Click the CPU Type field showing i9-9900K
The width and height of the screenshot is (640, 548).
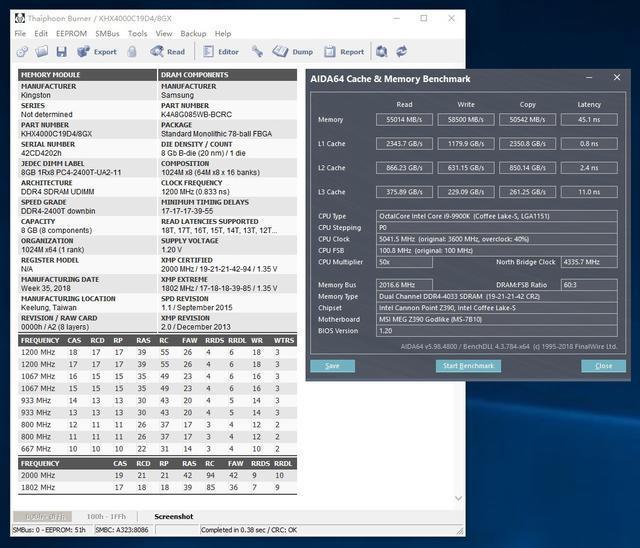[497, 216]
